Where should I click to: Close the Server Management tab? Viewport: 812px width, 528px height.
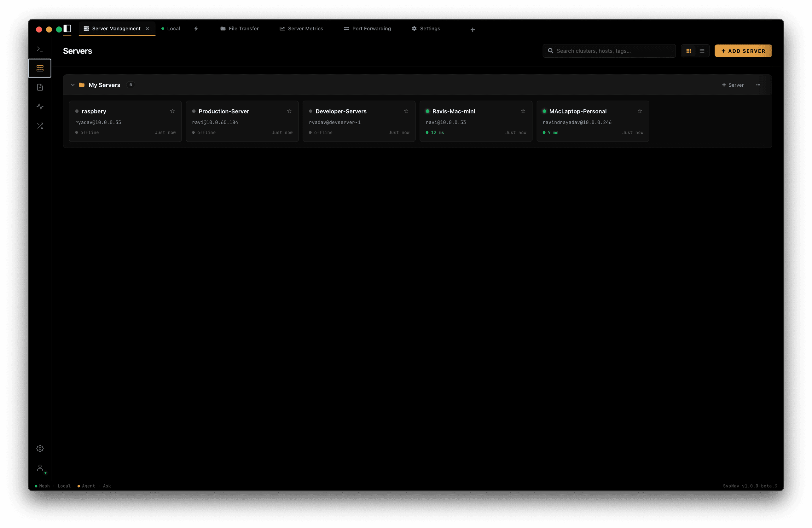click(148, 29)
